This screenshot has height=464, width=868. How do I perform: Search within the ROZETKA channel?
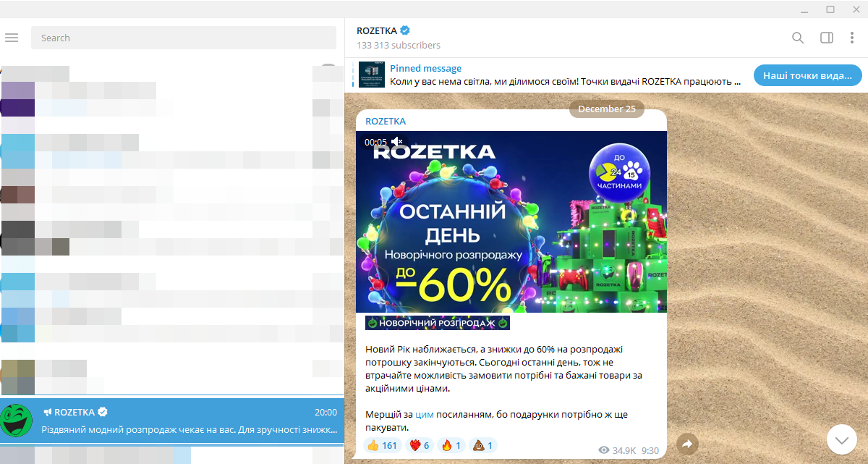tap(798, 38)
